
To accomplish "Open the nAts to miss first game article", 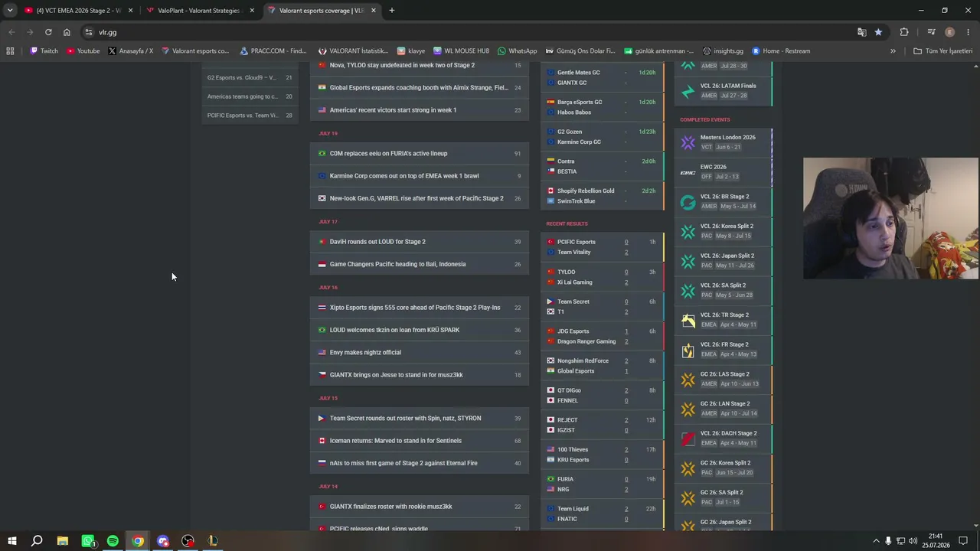I will tap(420, 463).
